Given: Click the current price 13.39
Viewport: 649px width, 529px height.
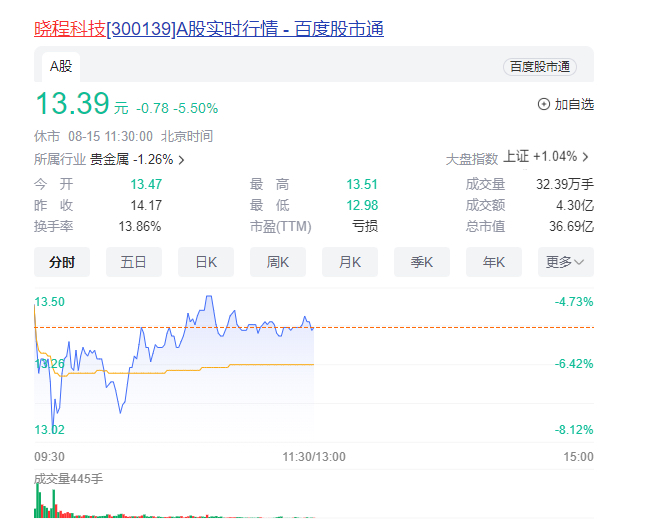Looking at the screenshot, I should [x=72, y=103].
